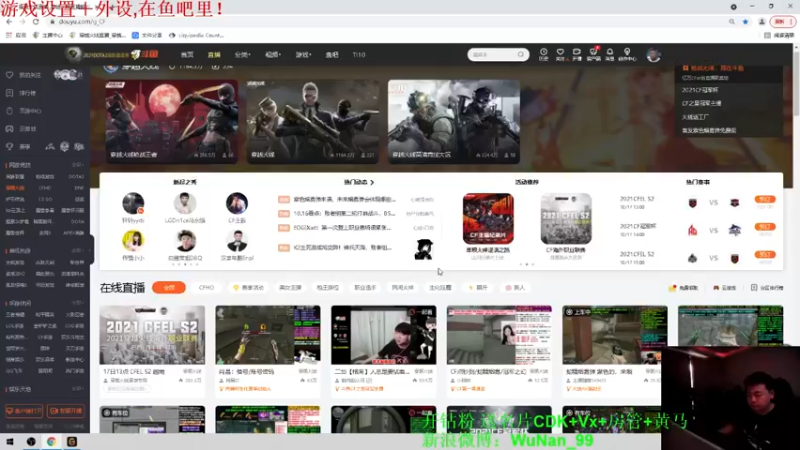Image resolution: width=800 pixels, height=450 pixels.
Task: Click the start-streaming camera icon in header
Action: (577, 54)
